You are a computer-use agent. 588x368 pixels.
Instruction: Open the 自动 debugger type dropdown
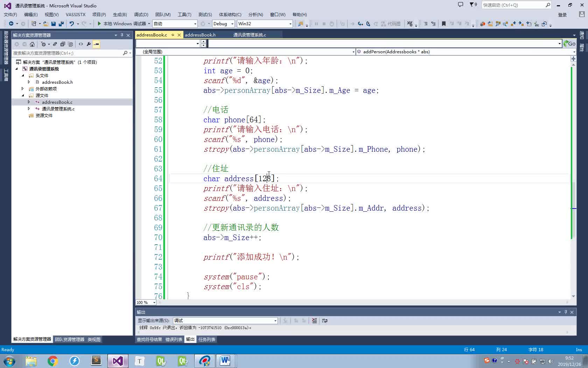175,23
